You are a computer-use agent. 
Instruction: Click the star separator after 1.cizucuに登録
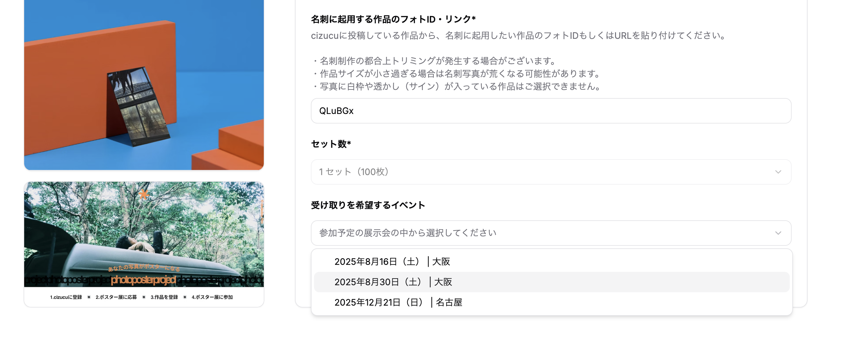click(89, 297)
